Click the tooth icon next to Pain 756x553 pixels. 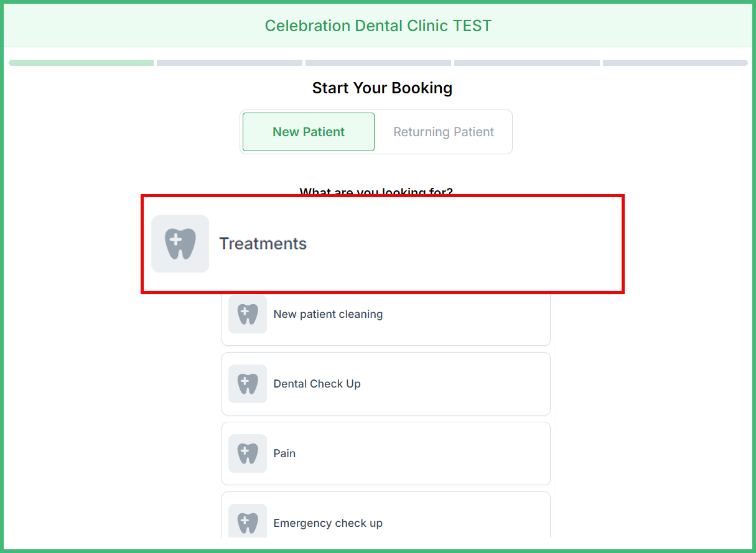(x=248, y=453)
